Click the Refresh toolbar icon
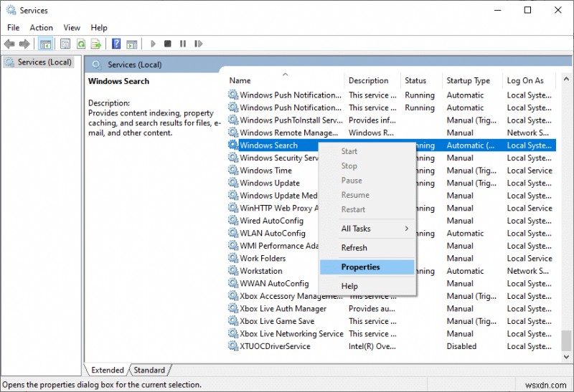 pos(81,44)
